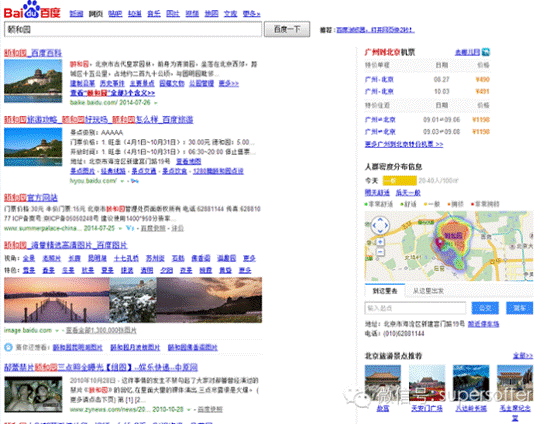Select the 雪景 feature filter
550x424 pixels.
point(29,270)
